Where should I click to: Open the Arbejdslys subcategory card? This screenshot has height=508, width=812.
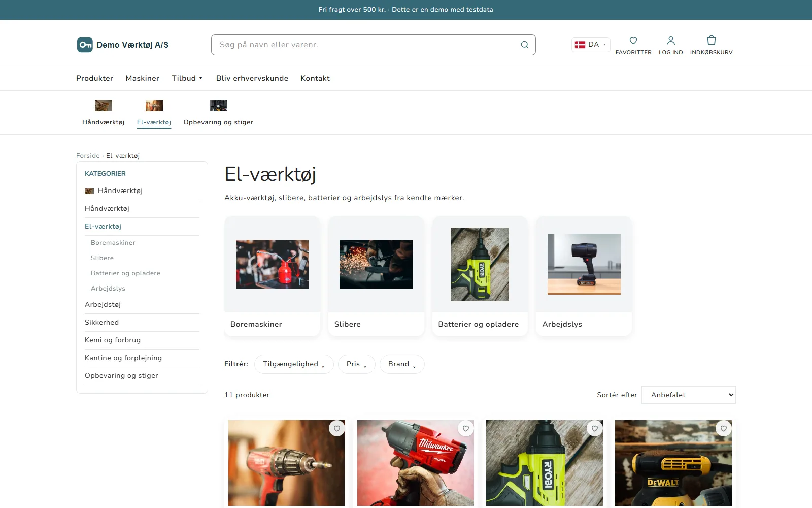584,276
